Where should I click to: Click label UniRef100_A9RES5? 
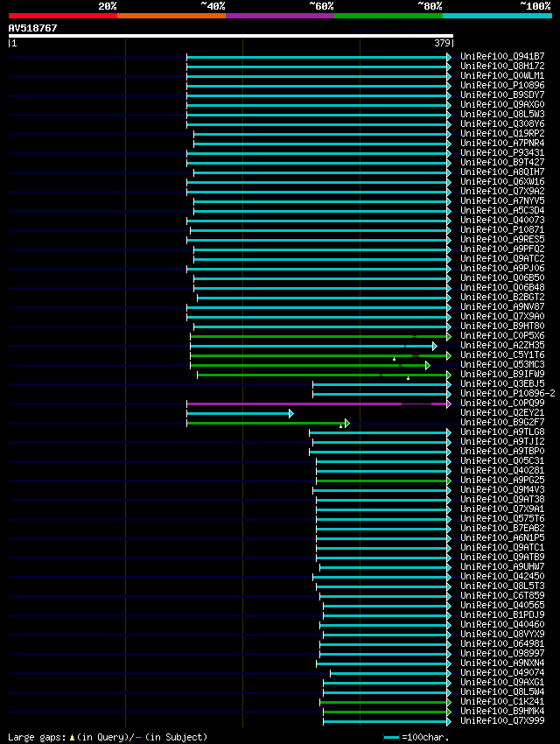coord(502,240)
